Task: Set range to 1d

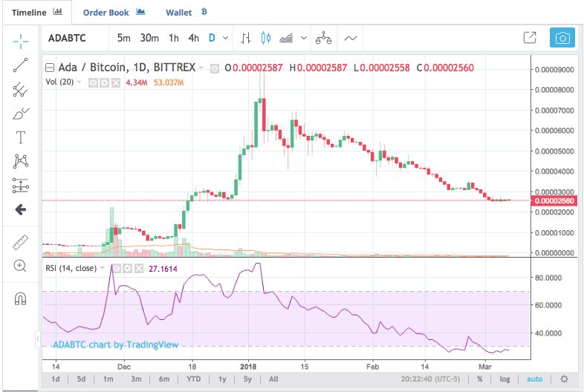Action: (x=56, y=379)
